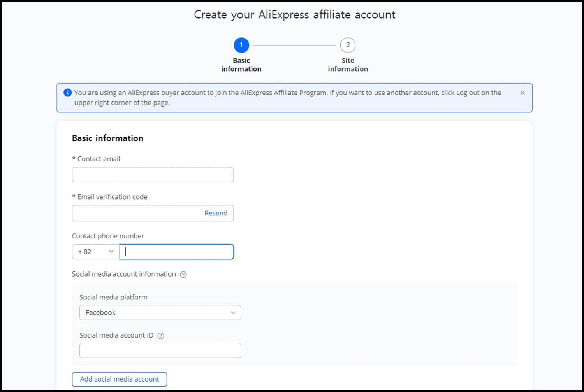
Task: Click the 'Create your AliExpress affiliate account' title
Action: coord(295,15)
